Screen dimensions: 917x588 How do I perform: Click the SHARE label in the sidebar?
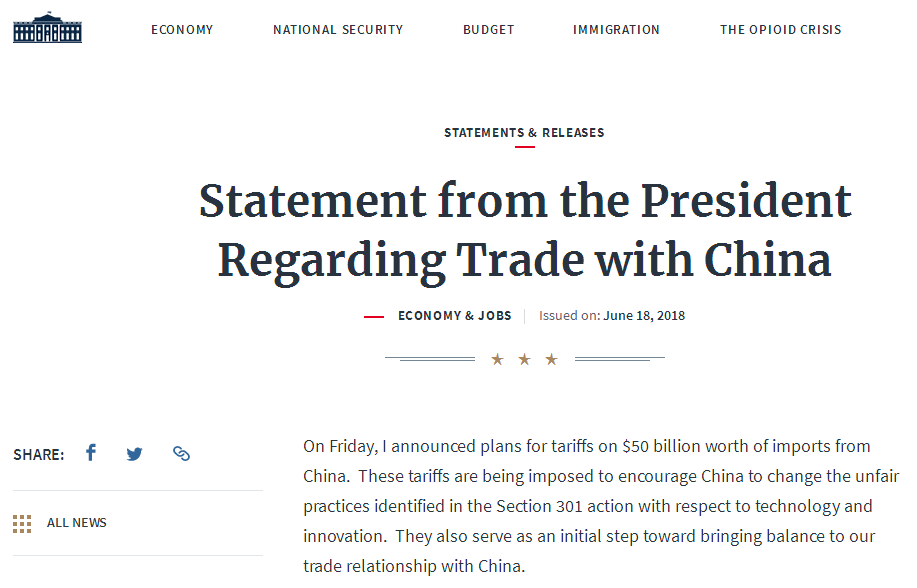(x=38, y=455)
